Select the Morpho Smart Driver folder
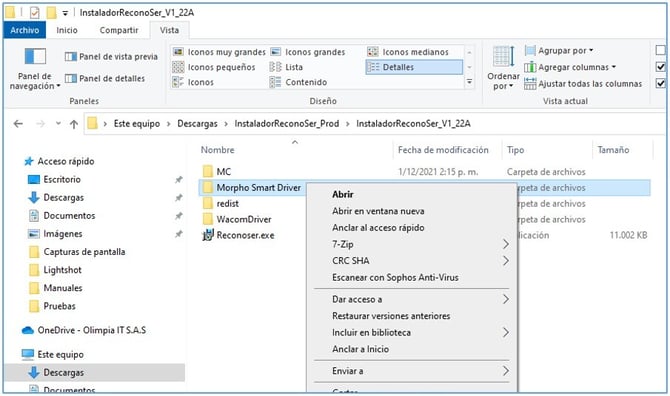Image resolution: width=670 pixels, height=396 pixels. click(252, 188)
